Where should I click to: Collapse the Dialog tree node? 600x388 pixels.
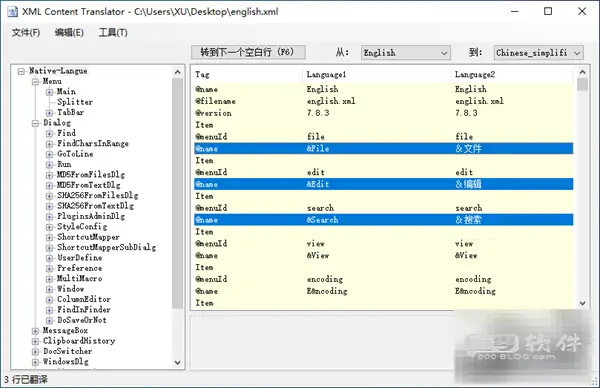[x=36, y=123]
